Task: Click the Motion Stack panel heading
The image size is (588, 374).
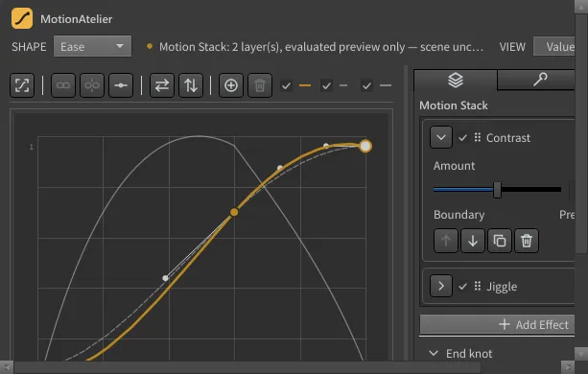Action: click(x=454, y=105)
